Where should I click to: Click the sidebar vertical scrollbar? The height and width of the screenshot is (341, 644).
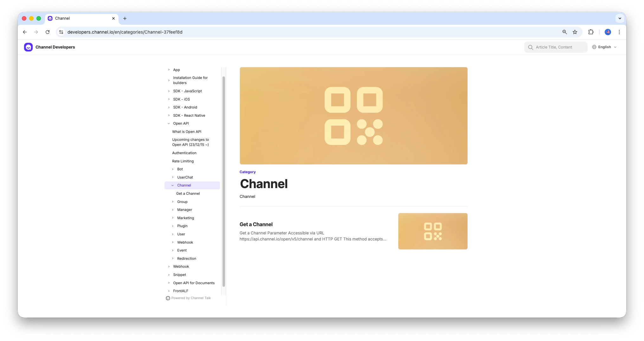pyautogui.click(x=224, y=181)
